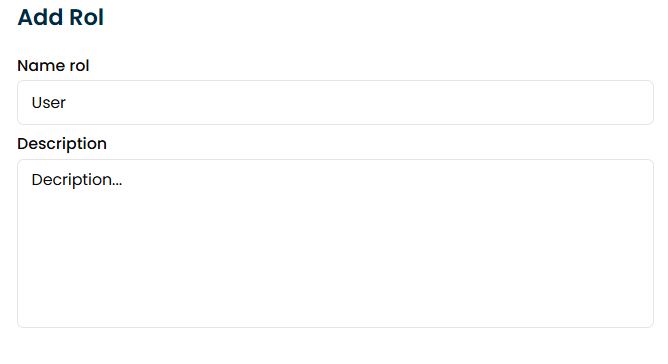Click the "Add Rol" heading

[x=60, y=17]
